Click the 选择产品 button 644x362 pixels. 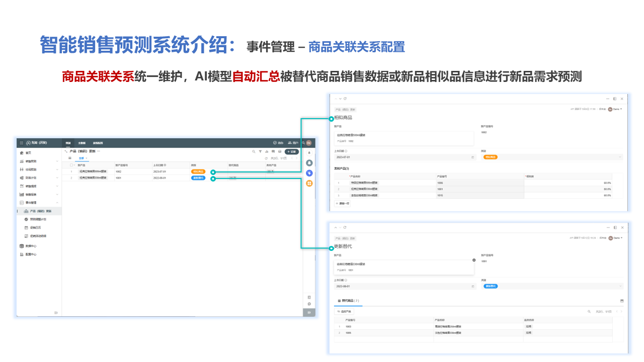coord(345,312)
